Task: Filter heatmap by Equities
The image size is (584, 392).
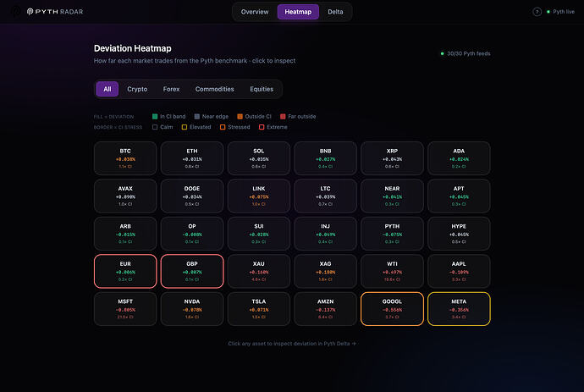Action: (x=262, y=89)
